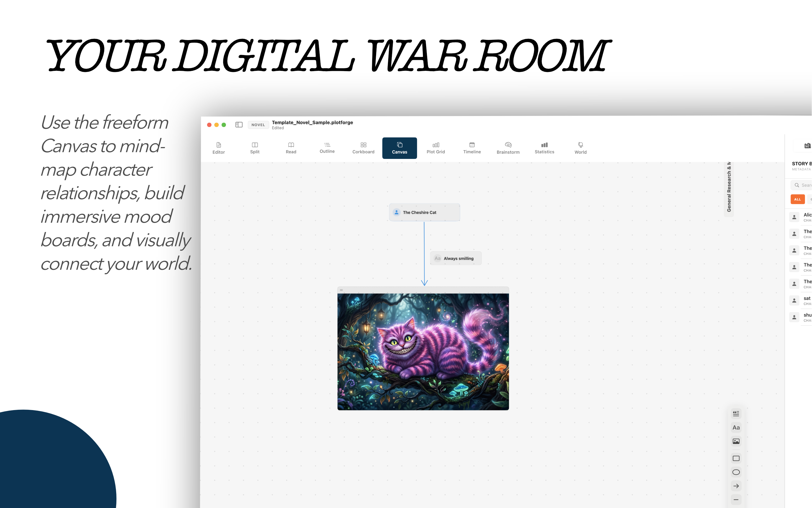This screenshot has height=508, width=812.
Task: Apply the orange ALL filter
Action: click(x=797, y=199)
